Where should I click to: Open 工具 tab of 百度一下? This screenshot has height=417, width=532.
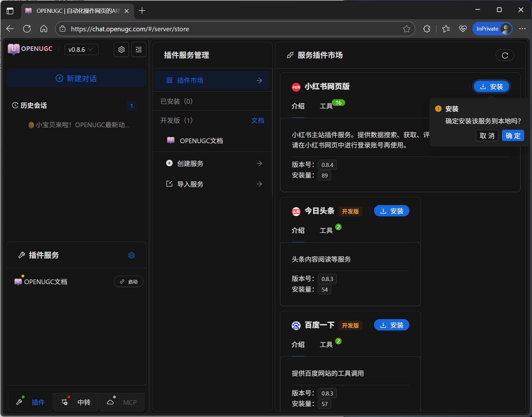[x=326, y=344]
